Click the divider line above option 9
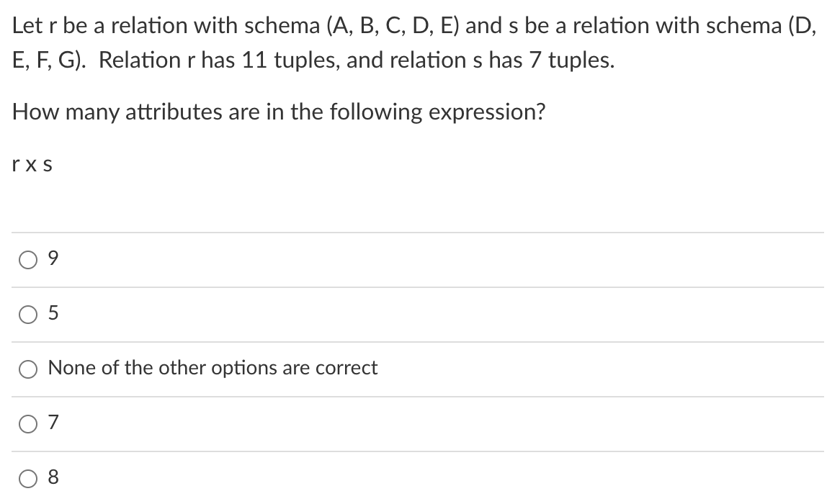The height and width of the screenshot is (504, 827). 413,233
